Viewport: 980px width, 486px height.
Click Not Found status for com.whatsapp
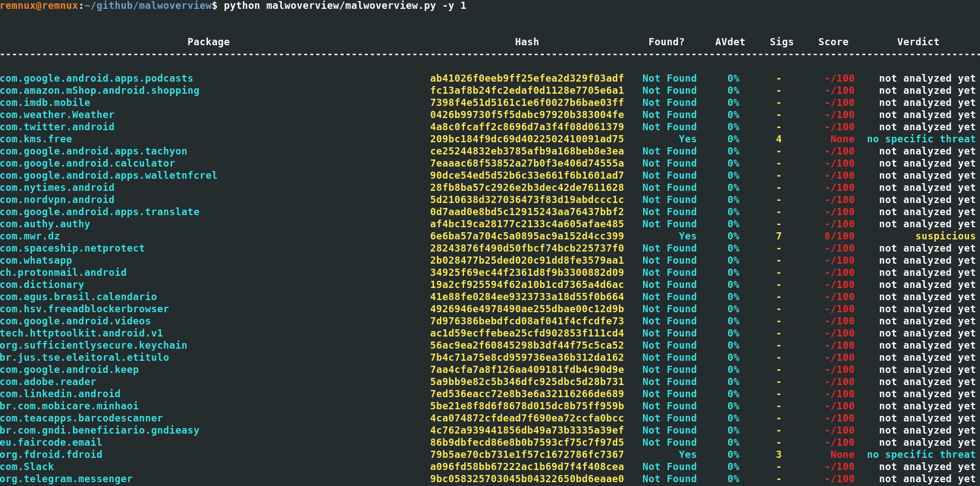point(670,260)
